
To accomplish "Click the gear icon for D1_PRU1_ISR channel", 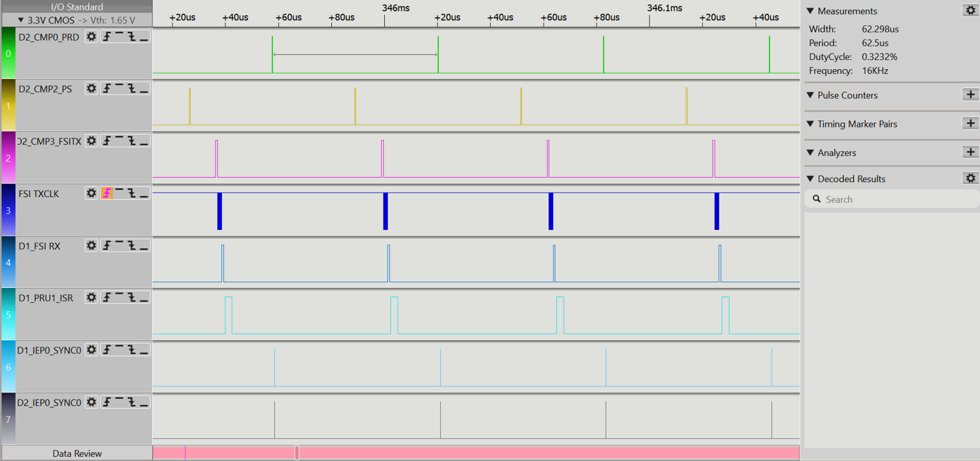I will click(x=91, y=298).
